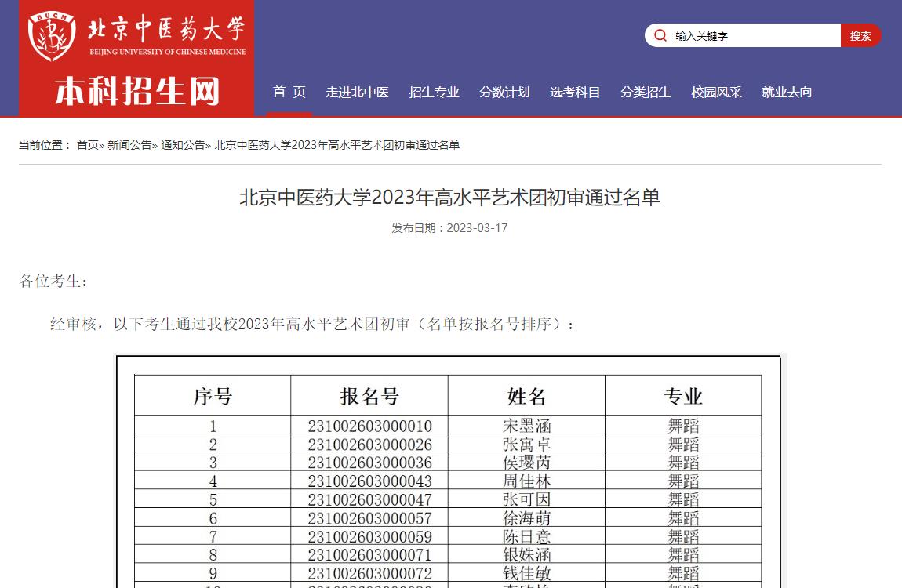Screen dimensions: 902x588
Task: Click serial number 6 in the table
Action: point(213,518)
